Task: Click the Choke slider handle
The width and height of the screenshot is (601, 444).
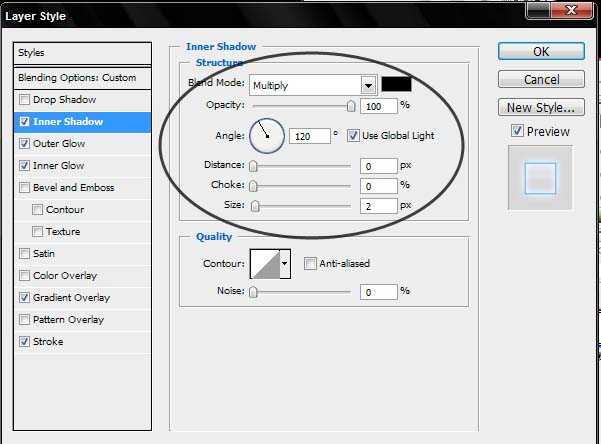Action: pos(253,186)
